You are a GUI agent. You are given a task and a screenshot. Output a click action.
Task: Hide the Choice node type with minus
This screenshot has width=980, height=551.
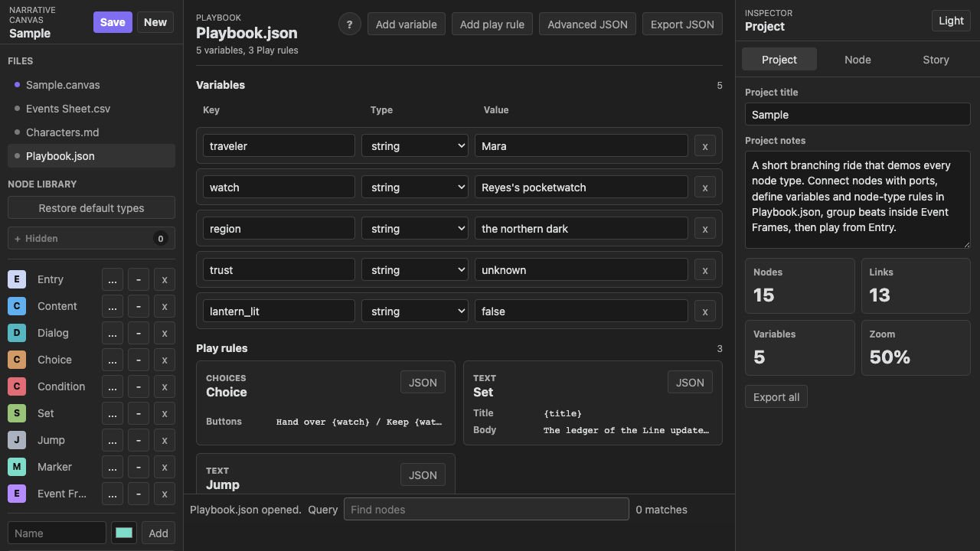coord(139,360)
